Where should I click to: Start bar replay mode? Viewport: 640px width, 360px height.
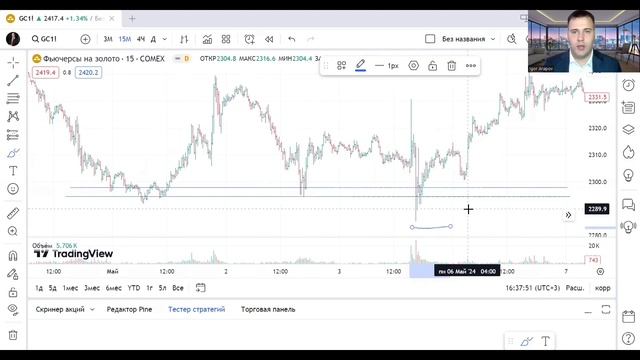[x=269, y=39]
